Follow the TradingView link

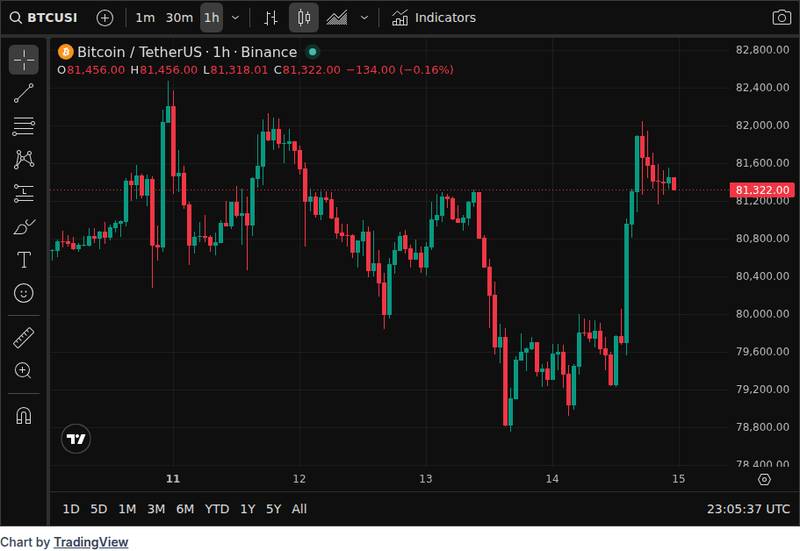tap(91, 542)
